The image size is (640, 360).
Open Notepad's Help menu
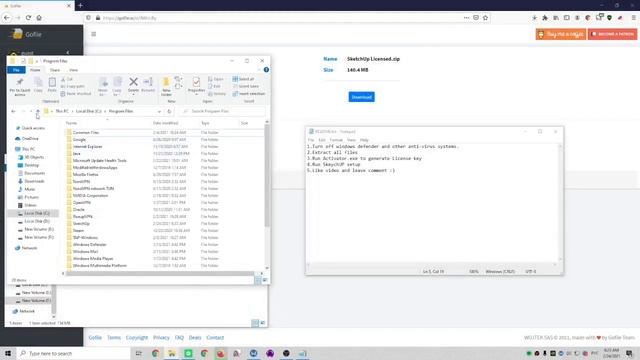[x=364, y=140]
